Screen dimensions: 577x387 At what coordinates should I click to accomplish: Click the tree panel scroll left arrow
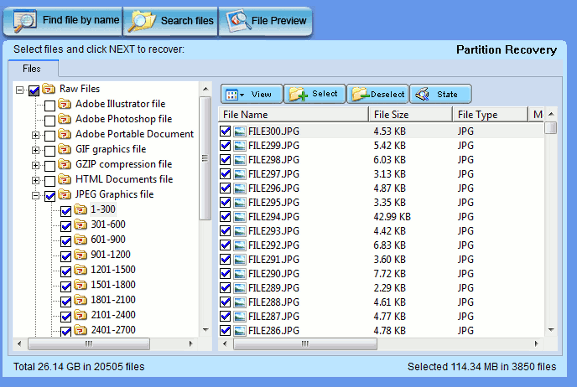[20, 344]
